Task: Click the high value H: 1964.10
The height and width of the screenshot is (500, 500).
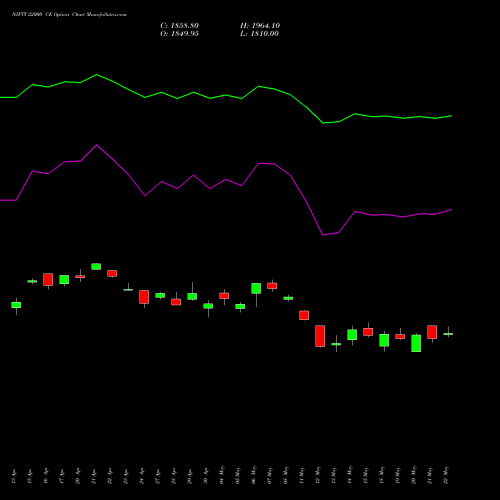Action: [260, 26]
